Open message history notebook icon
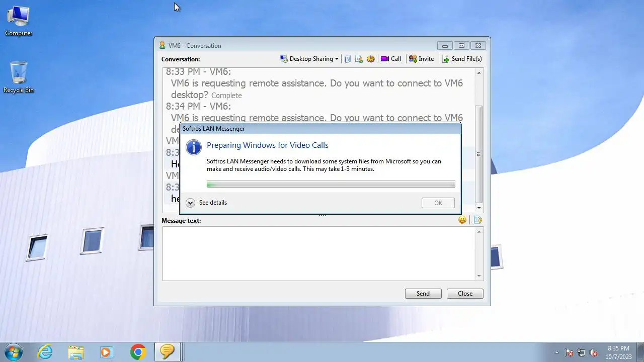The image size is (644, 362). 348,59
